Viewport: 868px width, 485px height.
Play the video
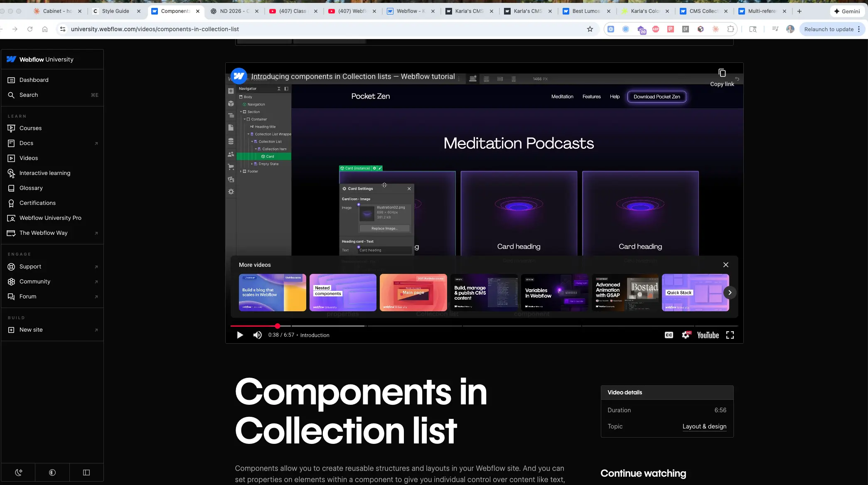coord(240,335)
